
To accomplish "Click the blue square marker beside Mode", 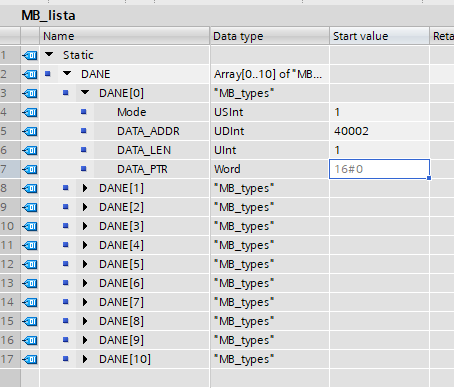I will tap(84, 112).
